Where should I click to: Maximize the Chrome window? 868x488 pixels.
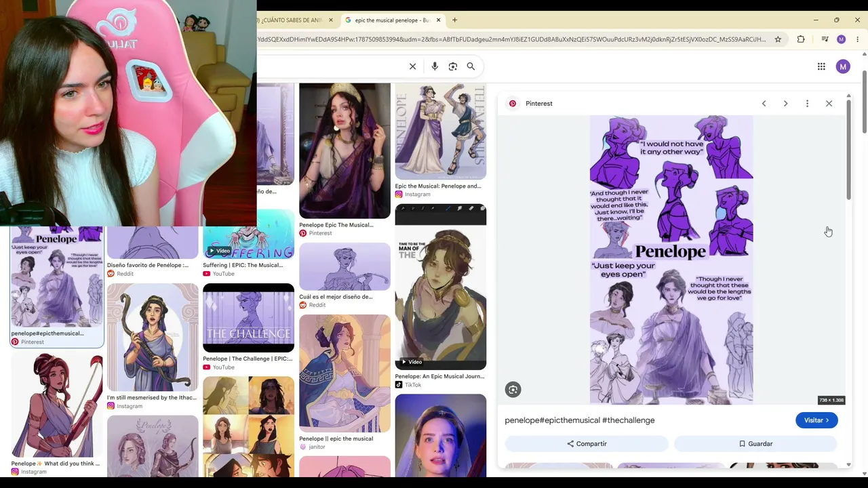837,20
